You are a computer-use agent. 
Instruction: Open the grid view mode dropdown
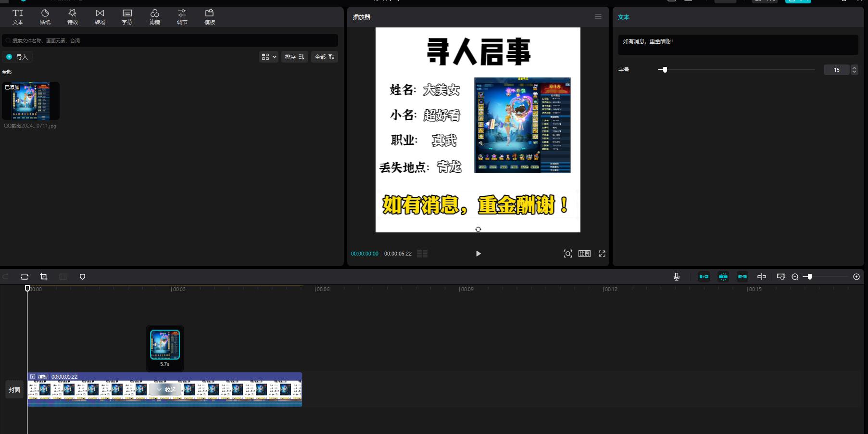(269, 57)
